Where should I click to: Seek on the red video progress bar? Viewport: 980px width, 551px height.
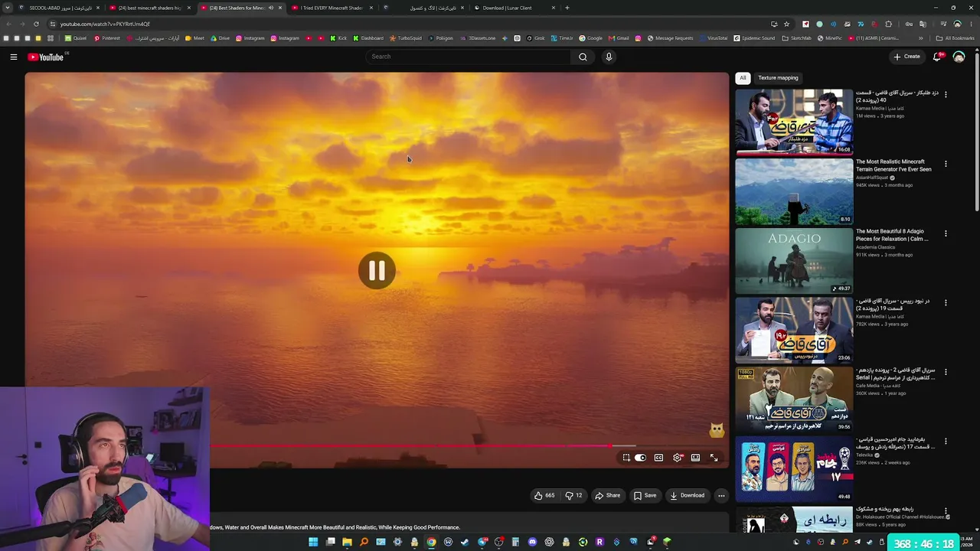(423, 445)
